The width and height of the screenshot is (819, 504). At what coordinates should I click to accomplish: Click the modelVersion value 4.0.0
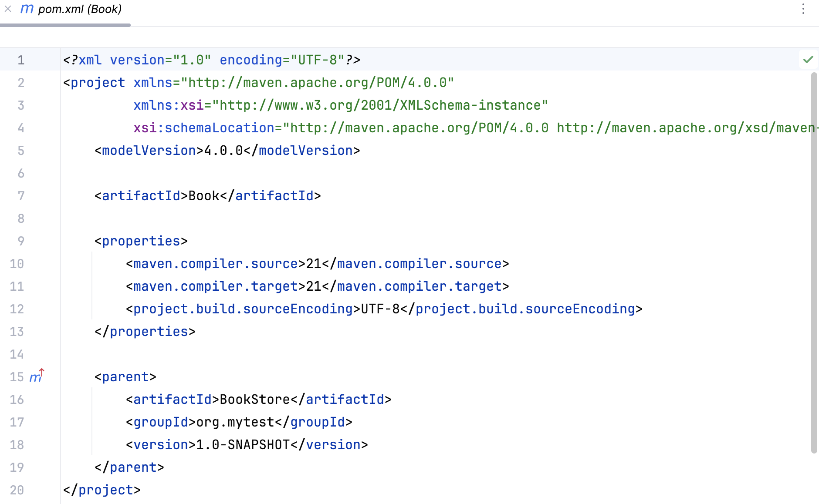(x=224, y=150)
